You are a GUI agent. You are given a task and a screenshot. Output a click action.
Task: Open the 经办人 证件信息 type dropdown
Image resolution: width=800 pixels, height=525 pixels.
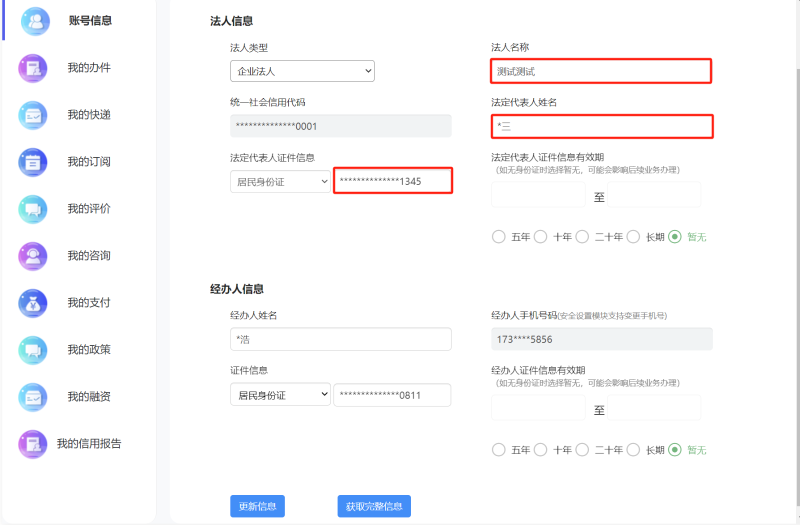[x=280, y=395]
